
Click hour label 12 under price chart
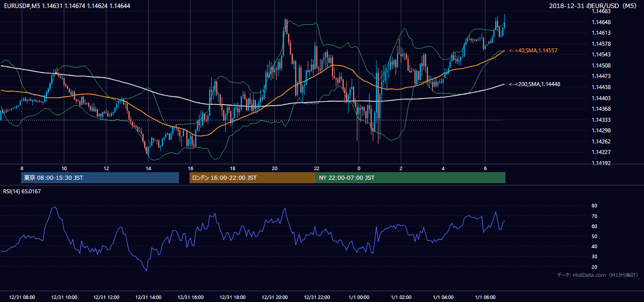pyautogui.click(x=106, y=168)
